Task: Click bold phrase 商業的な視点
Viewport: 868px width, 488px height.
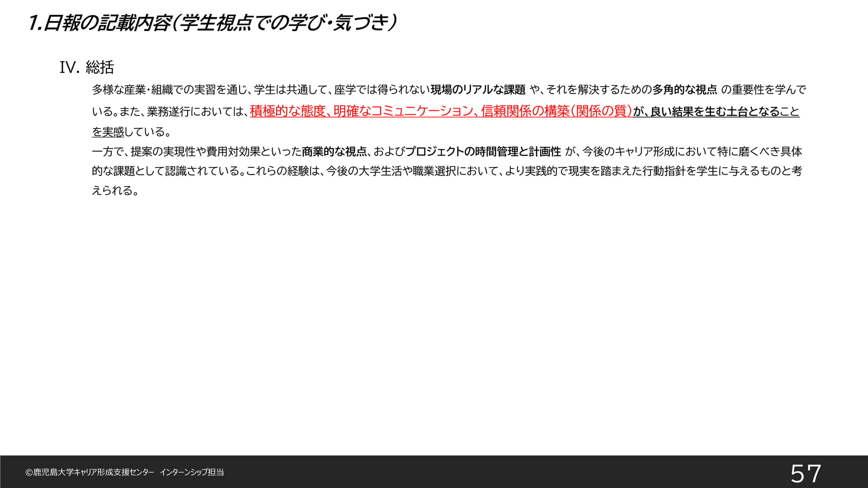Action: click(x=334, y=152)
